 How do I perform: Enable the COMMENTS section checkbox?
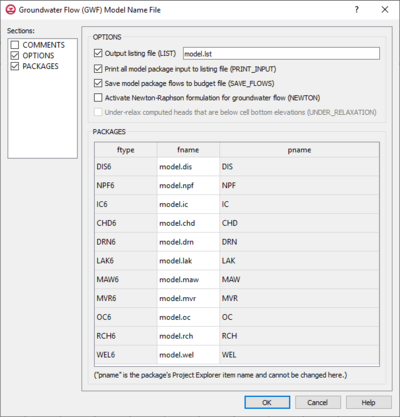pyautogui.click(x=15, y=45)
